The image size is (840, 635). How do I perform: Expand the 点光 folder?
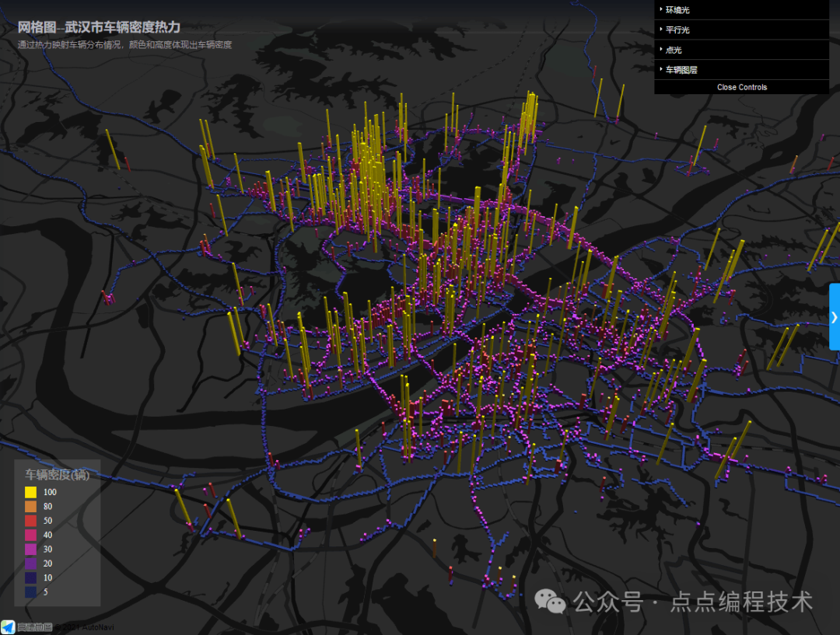pyautogui.click(x=741, y=49)
